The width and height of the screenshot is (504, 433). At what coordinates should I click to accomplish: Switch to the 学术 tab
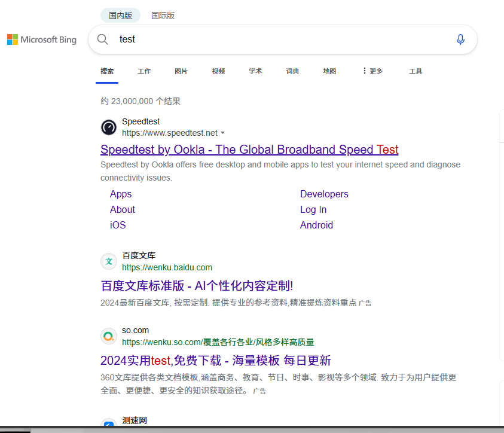(255, 71)
